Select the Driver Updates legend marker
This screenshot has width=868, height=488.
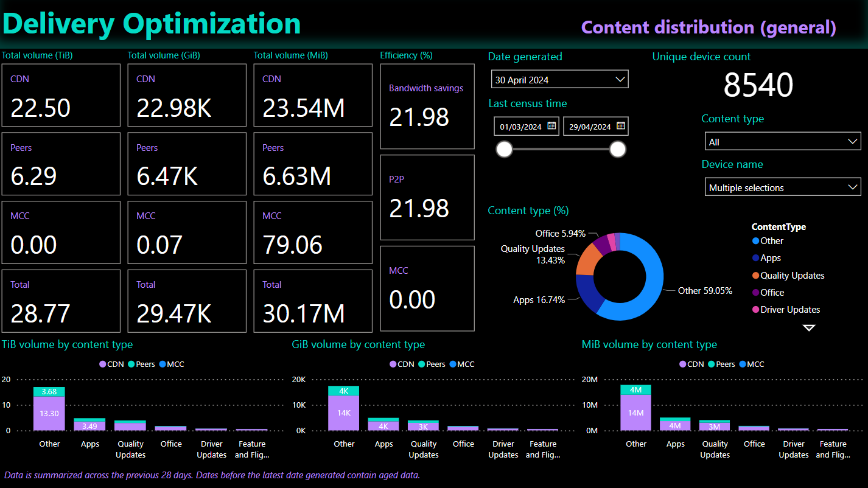point(755,310)
